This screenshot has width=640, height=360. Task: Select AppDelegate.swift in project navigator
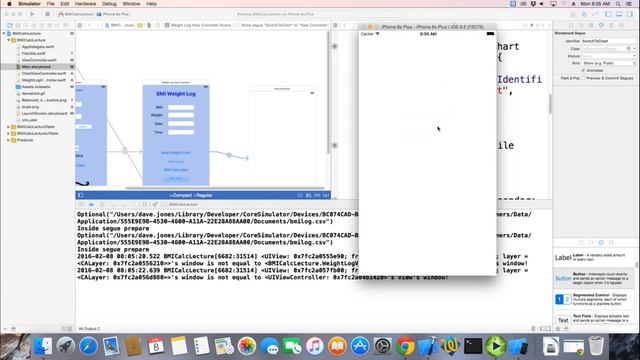tap(38, 47)
